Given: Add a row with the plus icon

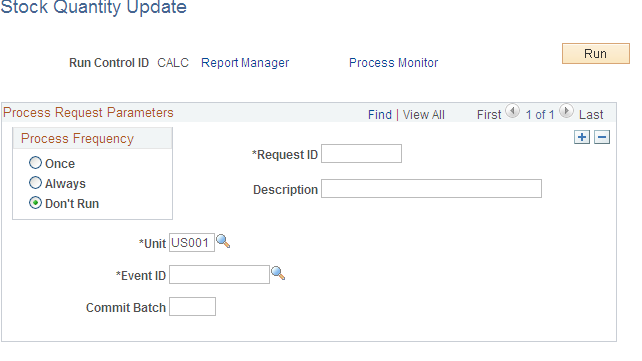Looking at the screenshot, I should pos(582,137).
